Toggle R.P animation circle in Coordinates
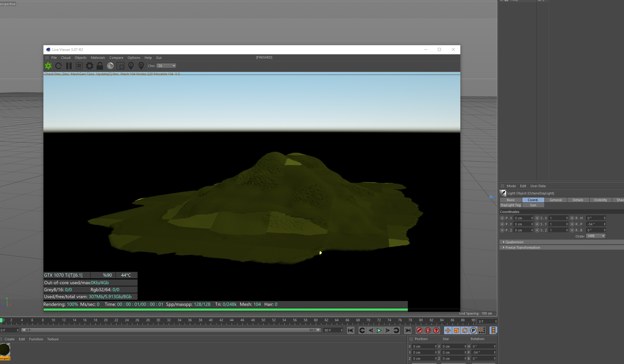 pyautogui.click(x=572, y=224)
